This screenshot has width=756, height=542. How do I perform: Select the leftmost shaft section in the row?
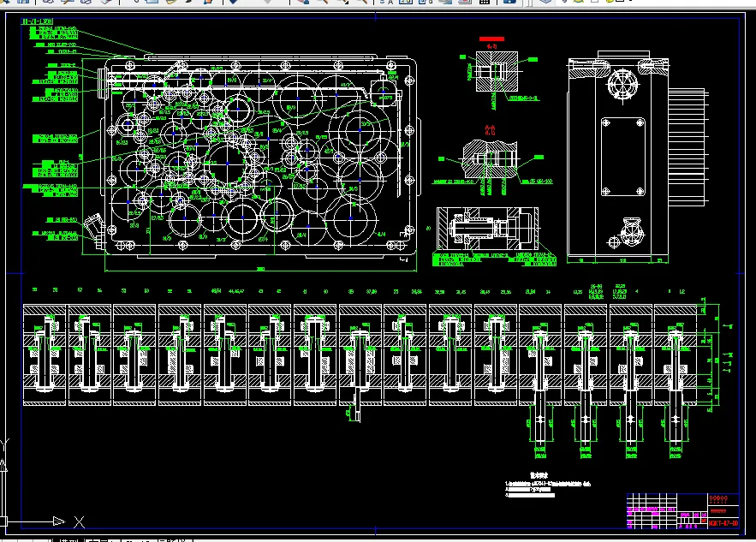45,354
